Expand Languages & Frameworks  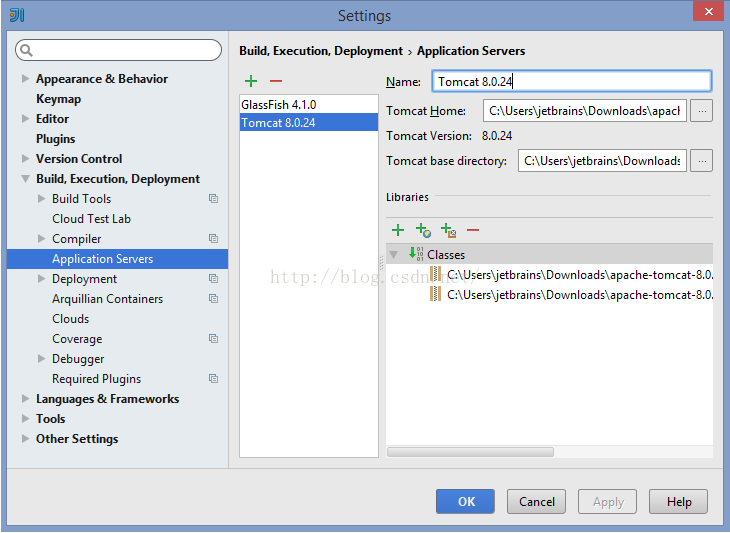[26, 398]
